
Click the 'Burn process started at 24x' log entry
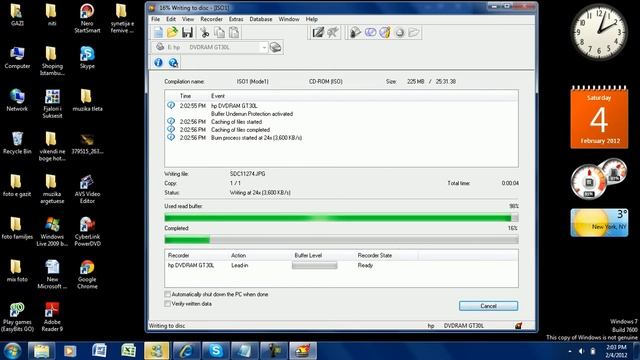(x=256, y=138)
